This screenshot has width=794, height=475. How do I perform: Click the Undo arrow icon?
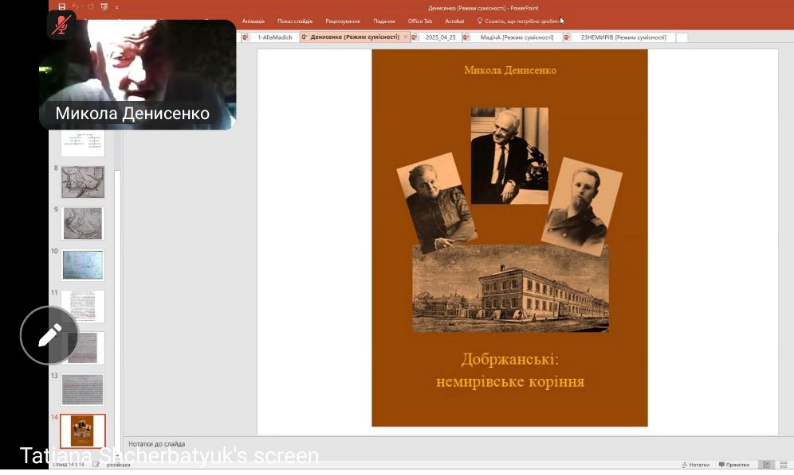[74, 8]
